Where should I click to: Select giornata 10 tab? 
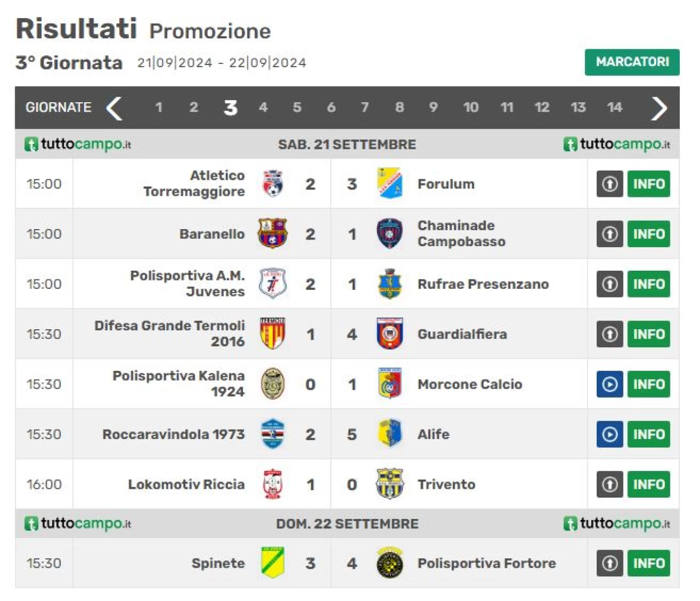click(471, 108)
